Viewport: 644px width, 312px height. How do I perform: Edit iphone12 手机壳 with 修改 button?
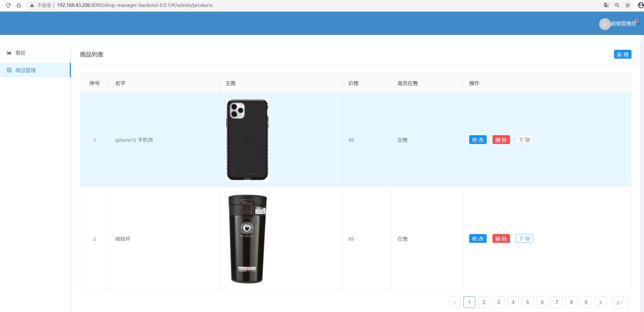pos(478,140)
